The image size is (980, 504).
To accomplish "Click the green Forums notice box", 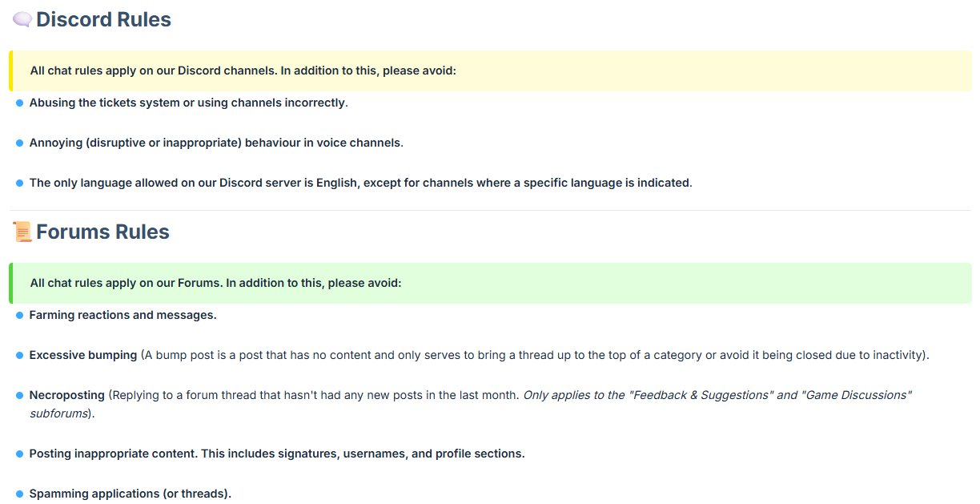I will pos(490,283).
